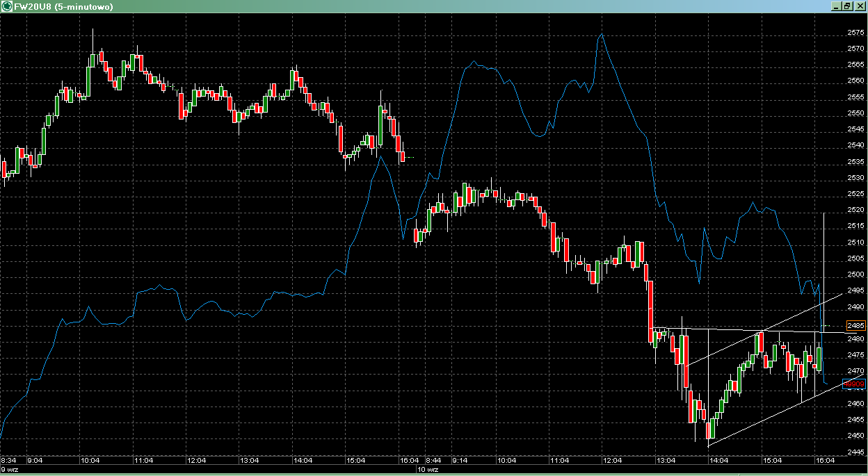Click the 8:34 time axis label
868x476 pixels.
pos(9,461)
